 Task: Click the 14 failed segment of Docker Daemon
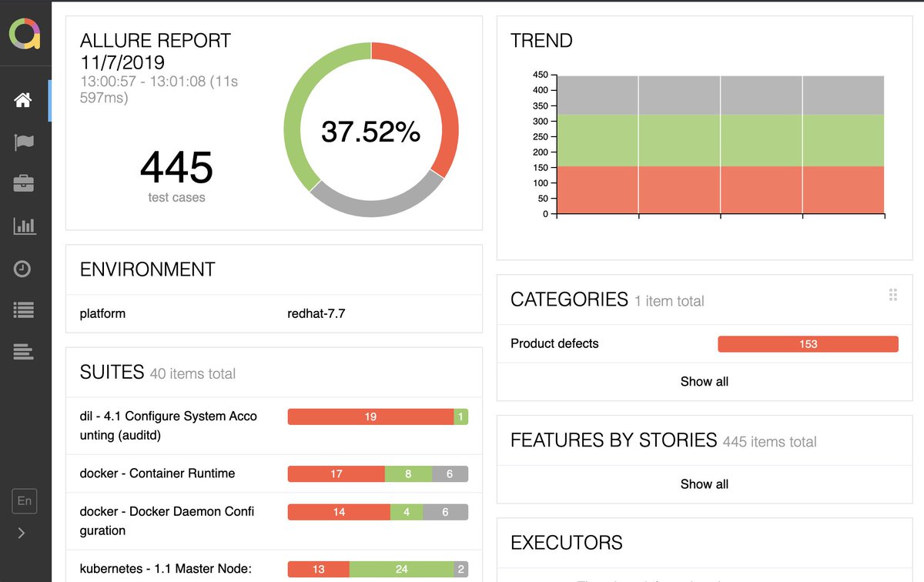[x=339, y=512]
